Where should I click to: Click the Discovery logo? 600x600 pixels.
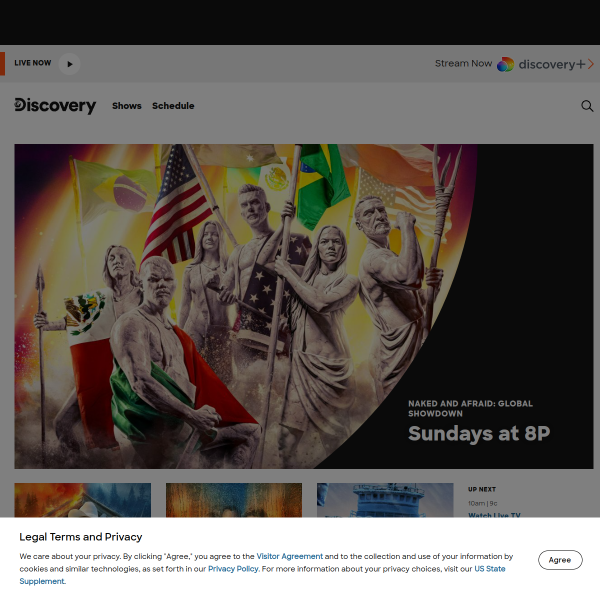pyautogui.click(x=55, y=106)
